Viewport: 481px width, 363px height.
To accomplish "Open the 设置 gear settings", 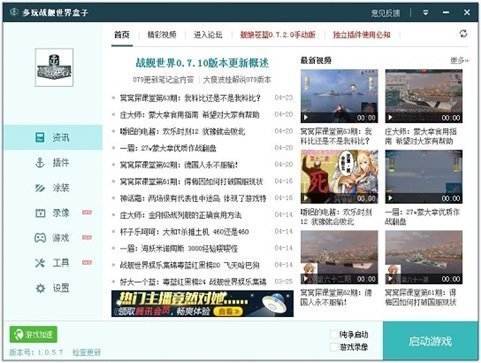I will click(x=52, y=288).
